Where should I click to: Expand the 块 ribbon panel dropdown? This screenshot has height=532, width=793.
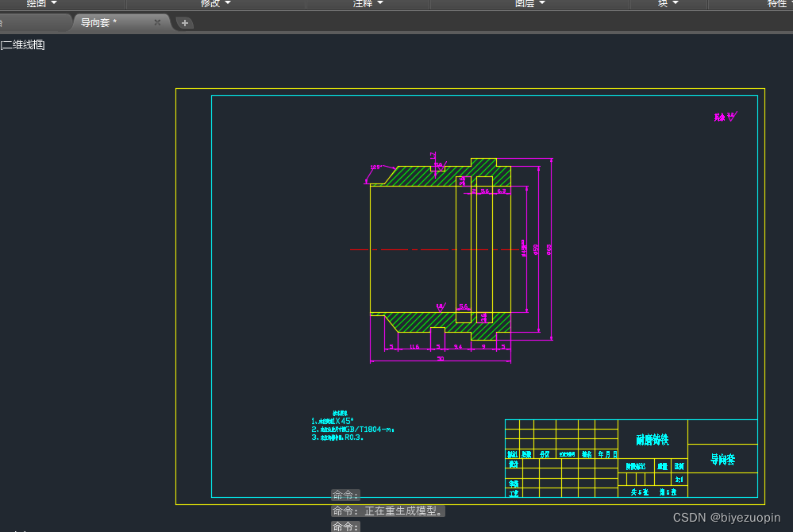pos(668,3)
